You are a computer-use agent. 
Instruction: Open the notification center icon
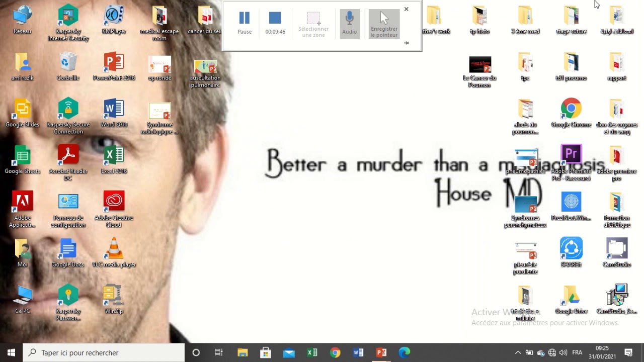(x=628, y=352)
